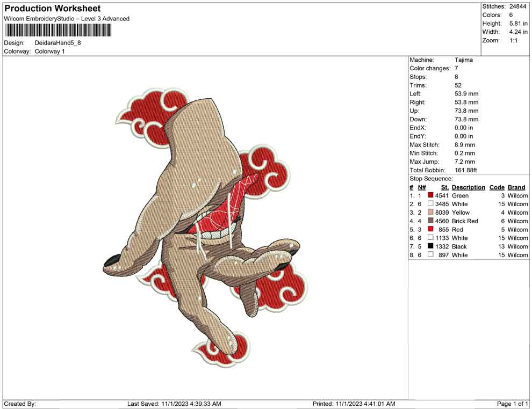Select "Wilcom EmbroideryStudio – Level 3 Advanced" text

[67, 19]
